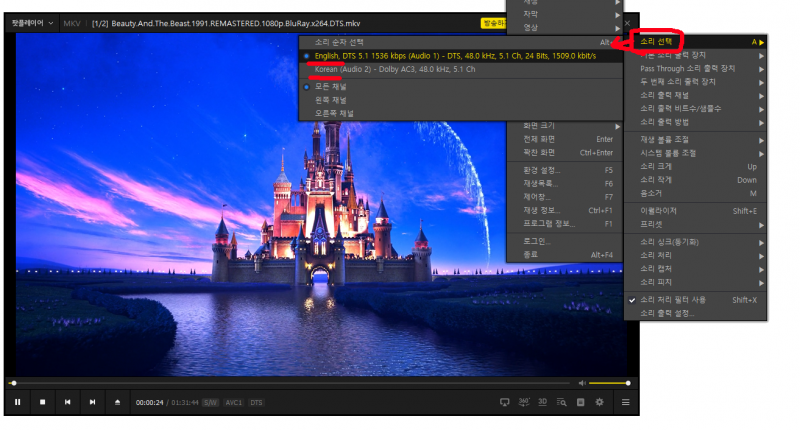Open 소리 출력 설정... dialog
This screenshot has width=800, height=430.
(695, 313)
